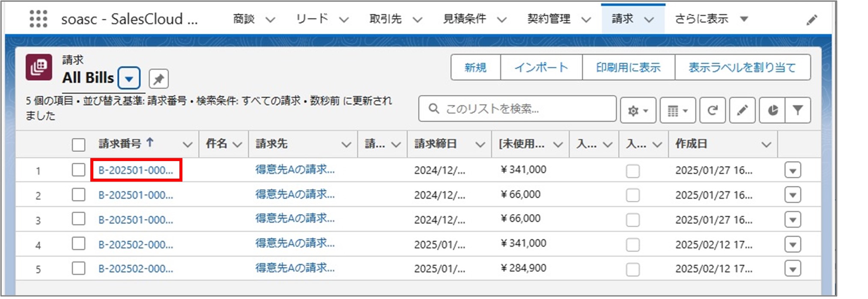This screenshot has width=868, height=299.
Task: Open row 2 actions dropdown
Action: 793,195
